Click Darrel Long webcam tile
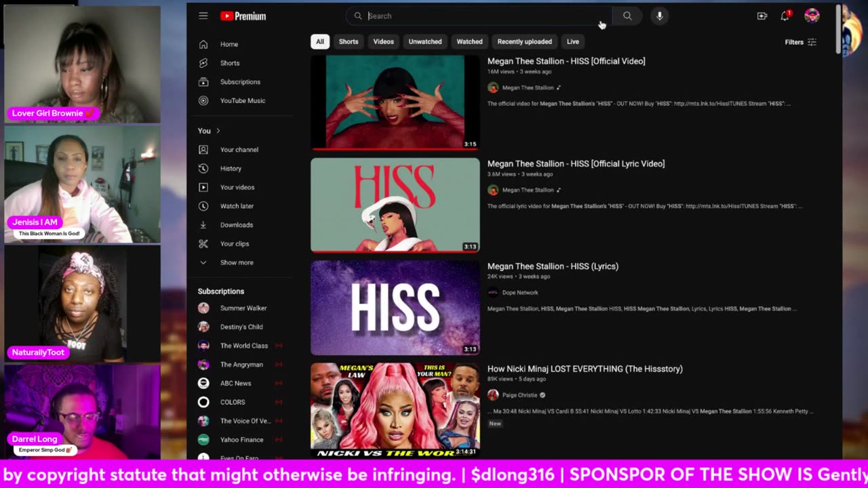 coord(82,412)
